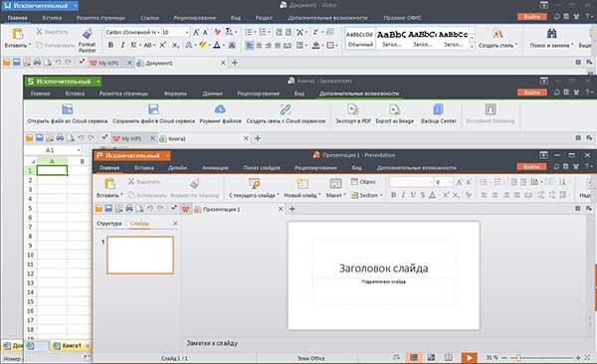Start slideshow with the orange play button
The image size is (597, 364).
(x=469, y=358)
